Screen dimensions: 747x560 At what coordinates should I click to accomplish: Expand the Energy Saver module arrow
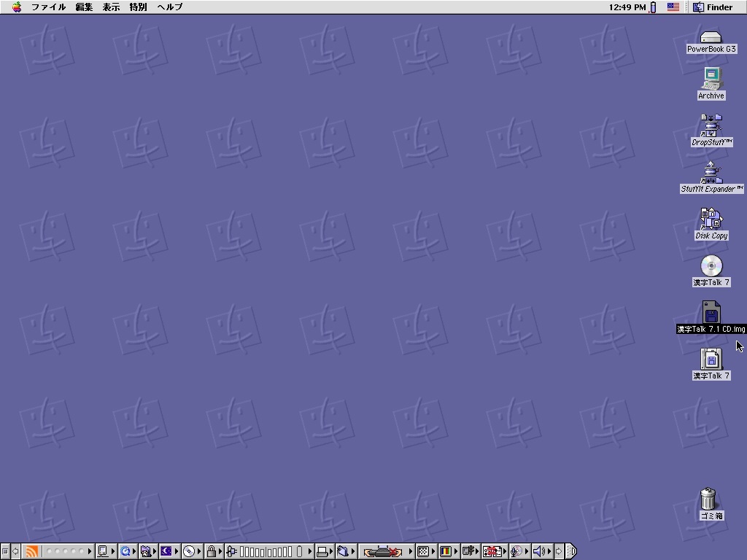click(x=177, y=551)
